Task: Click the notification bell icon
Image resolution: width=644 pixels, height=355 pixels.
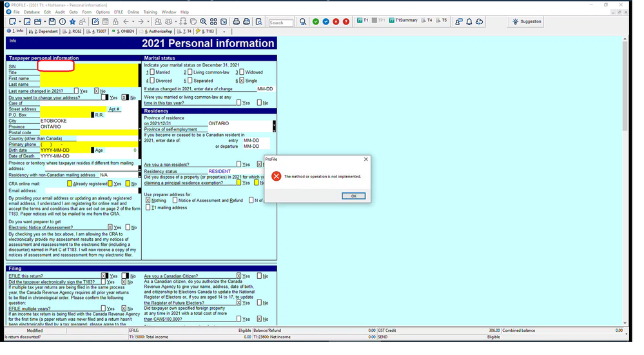Action: point(469,22)
